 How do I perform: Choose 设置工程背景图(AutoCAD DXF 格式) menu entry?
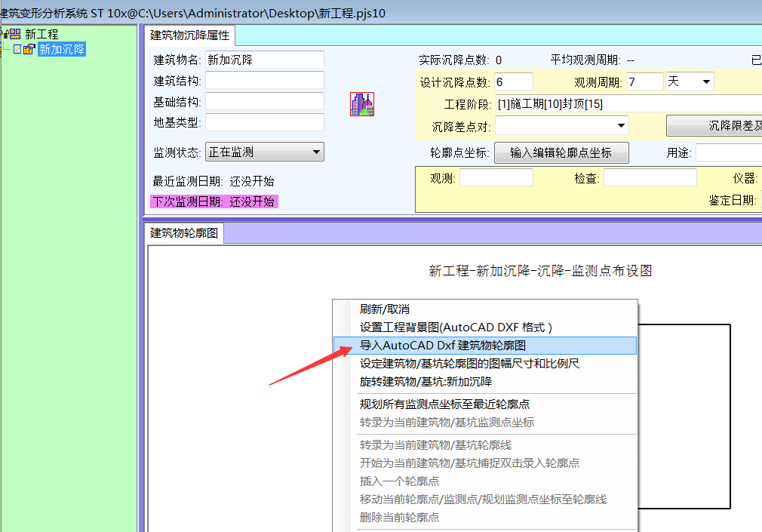pyautogui.click(x=456, y=328)
